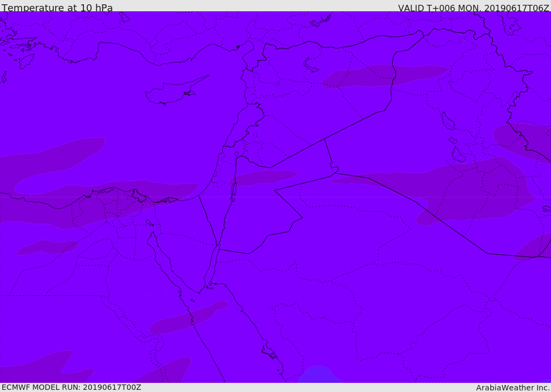This screenshot has width=551, height=392.
Task: Click the island of Cyprus
Action: click(x=173, y=92)
